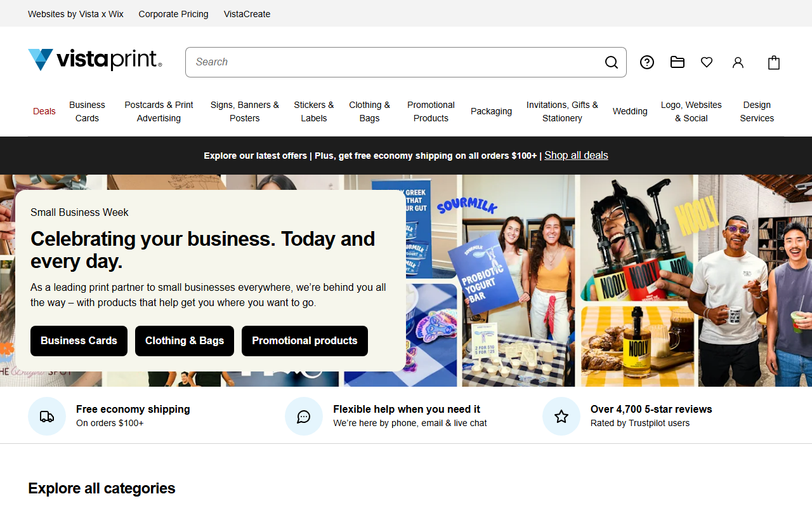Image resolution: width=812 pixels, height=508 pixels.
Task: Open Logo, Websites & Social menu
Action: click(691, 111)
